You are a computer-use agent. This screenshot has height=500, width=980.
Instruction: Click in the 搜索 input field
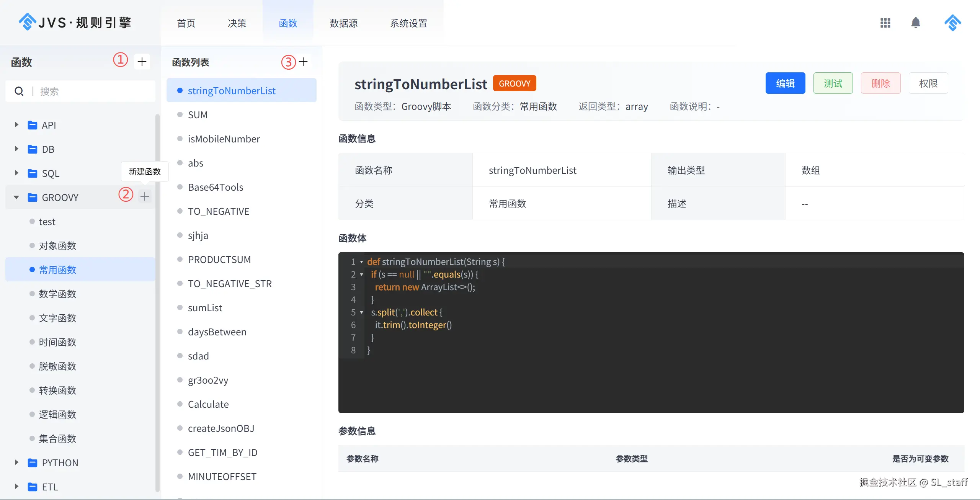80,91
